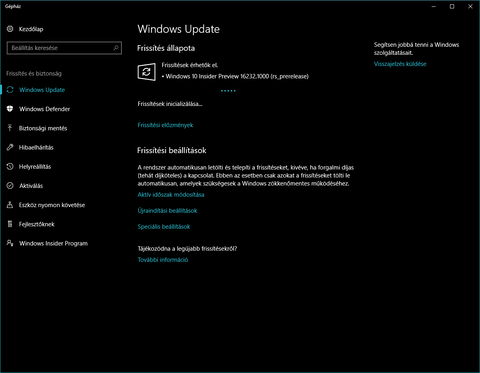Click Visszajelzés küldése link
The width and height of the screenshot is (480, 373).
[400, 64]
